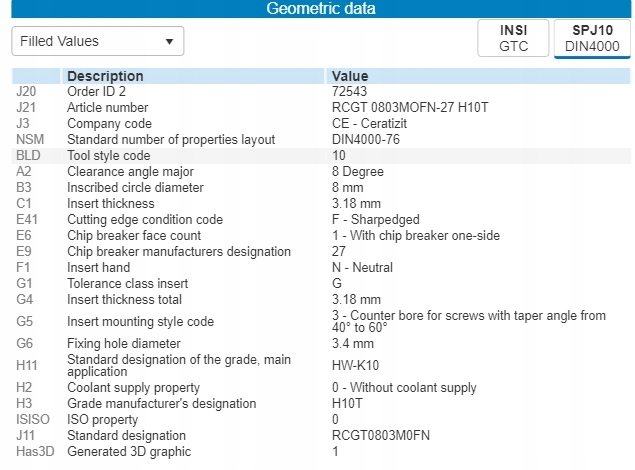
Task: Click the Geometric data header bar
Action: (x=320, y=9)
